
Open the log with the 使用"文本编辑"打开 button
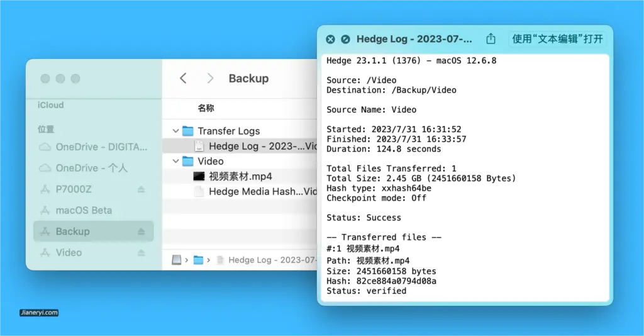point(557,39)
